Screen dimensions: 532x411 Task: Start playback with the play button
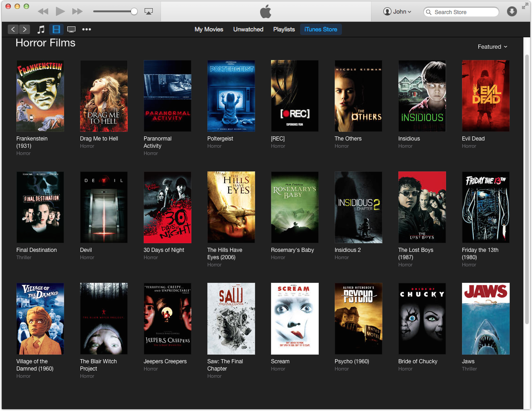[60, 11]
